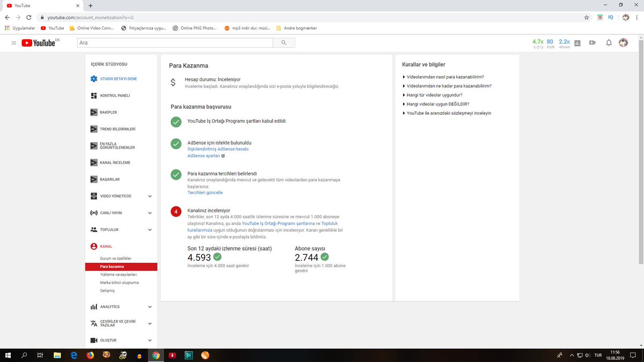Expand YouTube ile aranızdaki sözleşmeyi inceleyin
This screenshot has width=644, height=362.
pos(447,113)
